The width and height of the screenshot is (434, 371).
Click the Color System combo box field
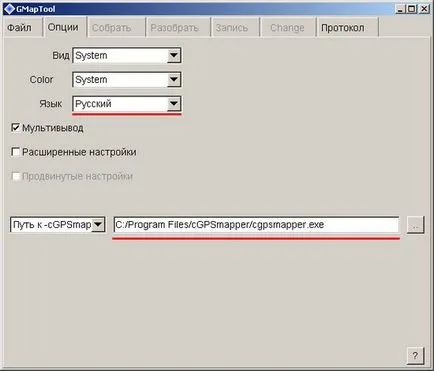(x=127, y=80)
